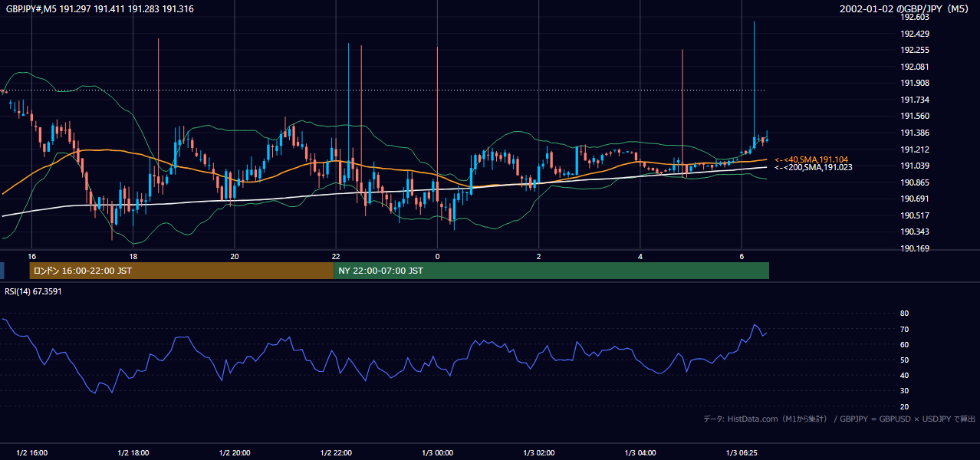Click price axis value 192.255
The width and height of the screenshot is (980, 460).
[914, 50]
